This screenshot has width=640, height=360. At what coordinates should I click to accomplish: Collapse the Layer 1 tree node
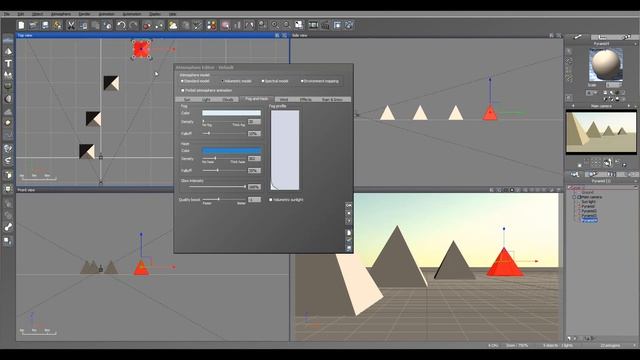click(569, 188)
